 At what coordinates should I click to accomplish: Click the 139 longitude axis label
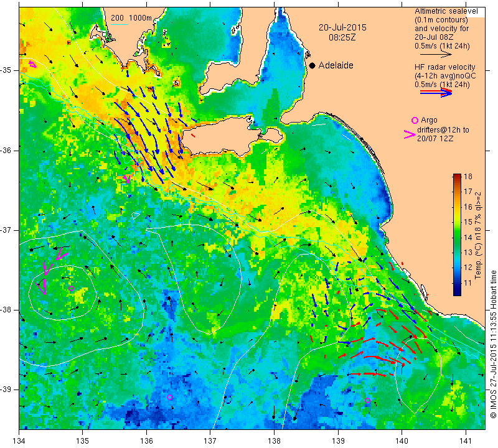(x=338, y=441)
